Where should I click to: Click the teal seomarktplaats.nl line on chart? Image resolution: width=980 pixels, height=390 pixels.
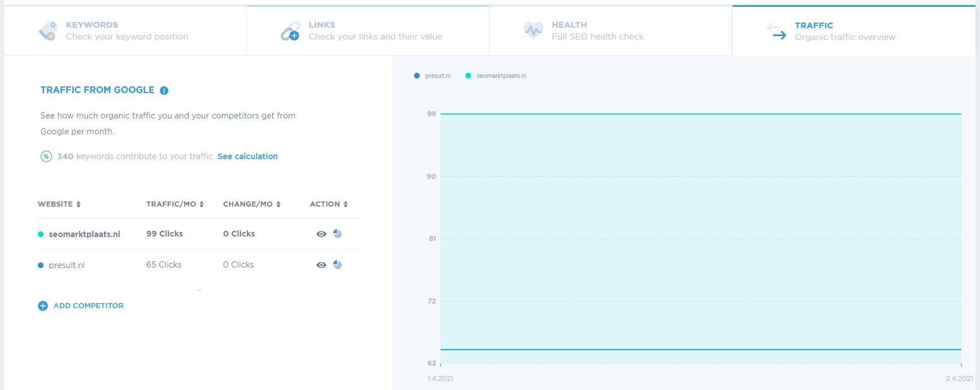pos(700,114)
